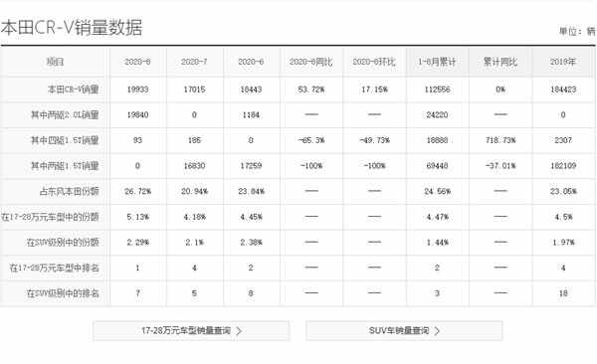Click the 2020-8同比 column header
This screenshot has width=597, height=364.
click(311, 62)
